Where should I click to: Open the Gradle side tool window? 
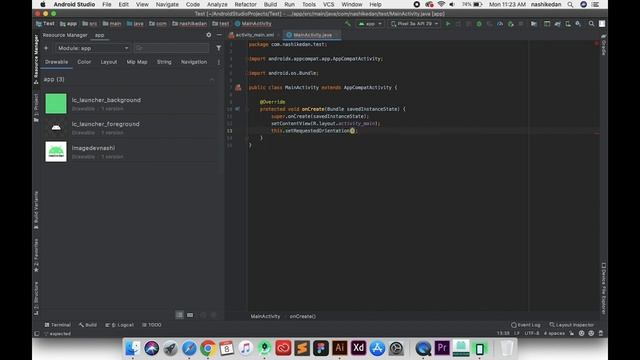(604, 45)
